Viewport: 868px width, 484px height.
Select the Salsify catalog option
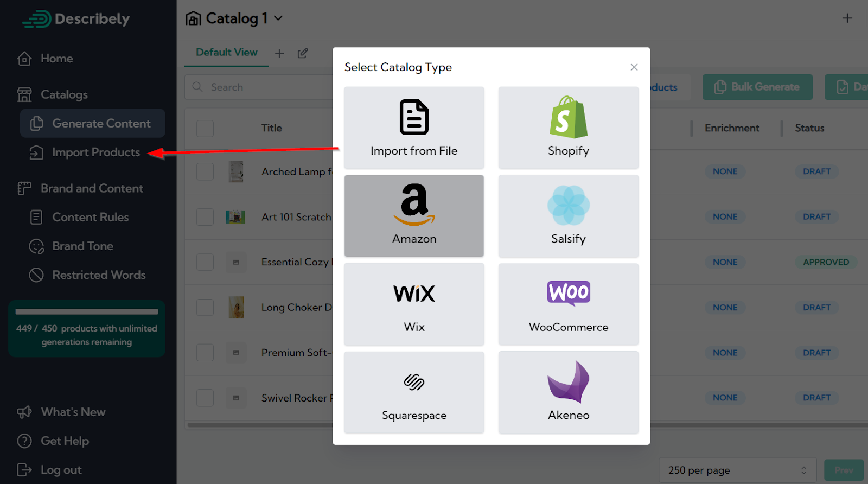[569, 215]
